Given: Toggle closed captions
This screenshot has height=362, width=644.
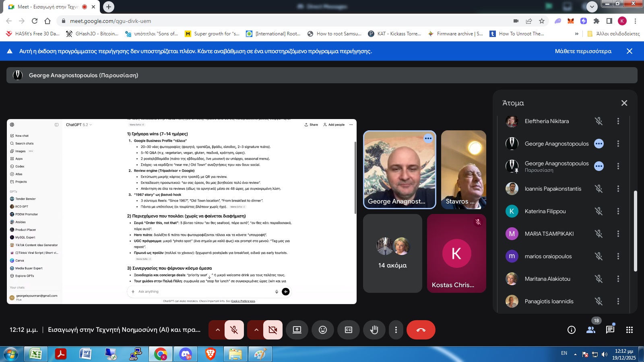Looking at the screenshot, I should click(x=349, y=330).
